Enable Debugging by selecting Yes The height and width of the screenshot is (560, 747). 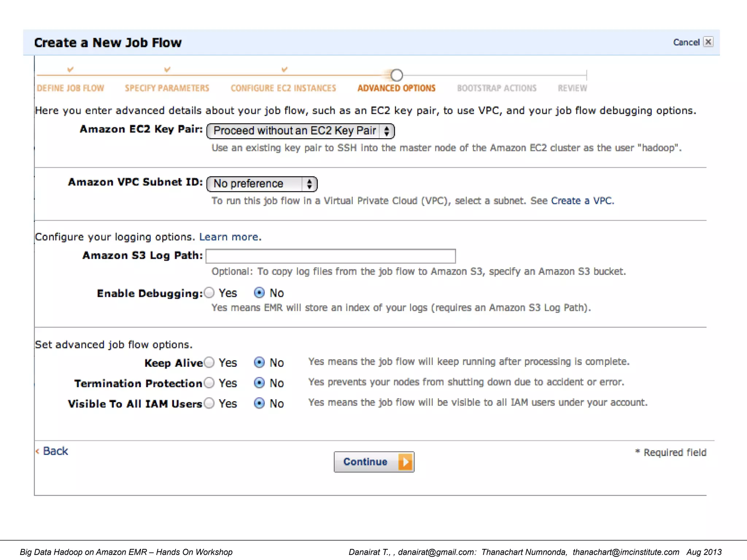[209, 293]
